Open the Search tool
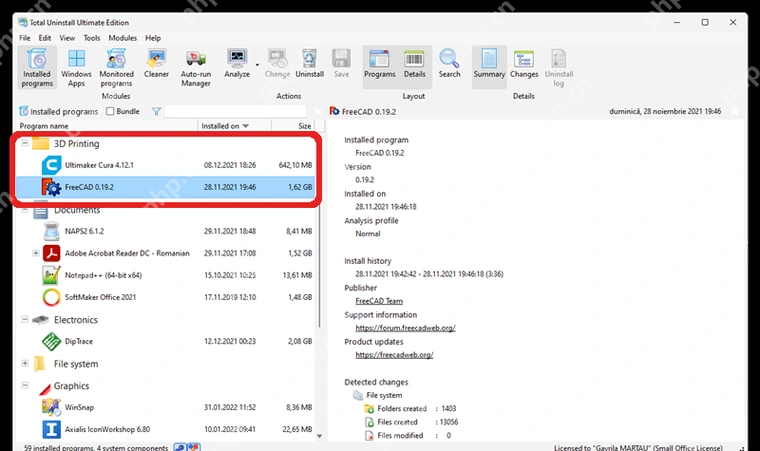 coord(449,64)
